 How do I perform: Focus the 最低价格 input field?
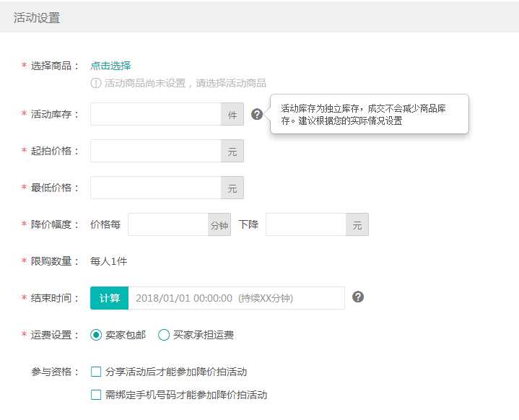tap(155, 188)
